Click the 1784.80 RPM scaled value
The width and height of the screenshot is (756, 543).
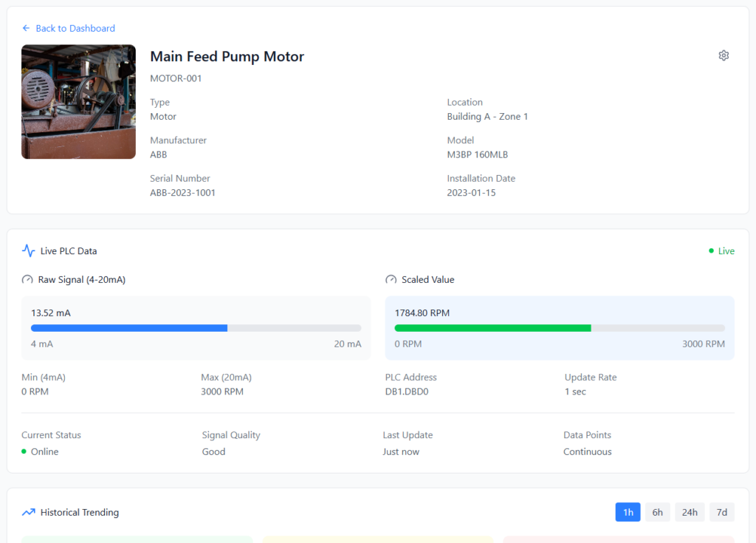422,313
